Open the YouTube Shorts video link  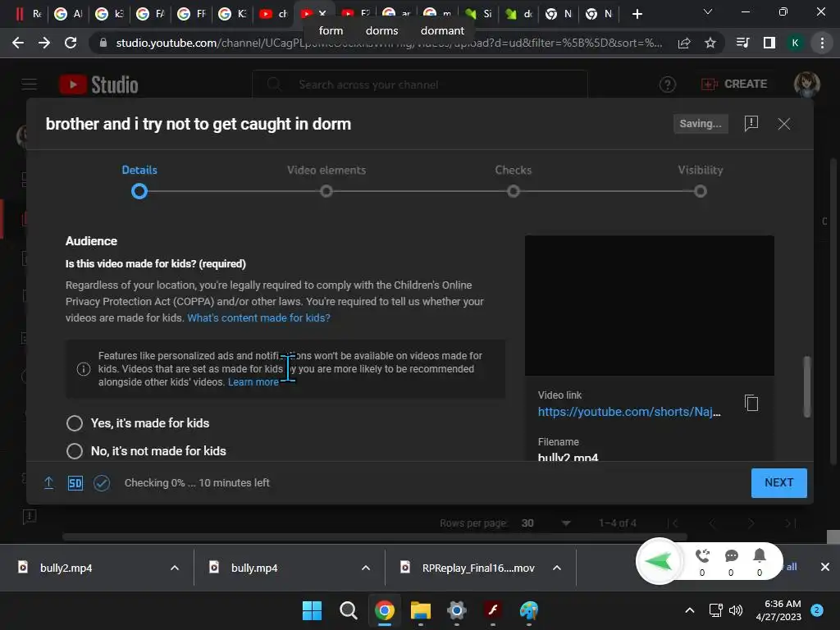point(629,412)
